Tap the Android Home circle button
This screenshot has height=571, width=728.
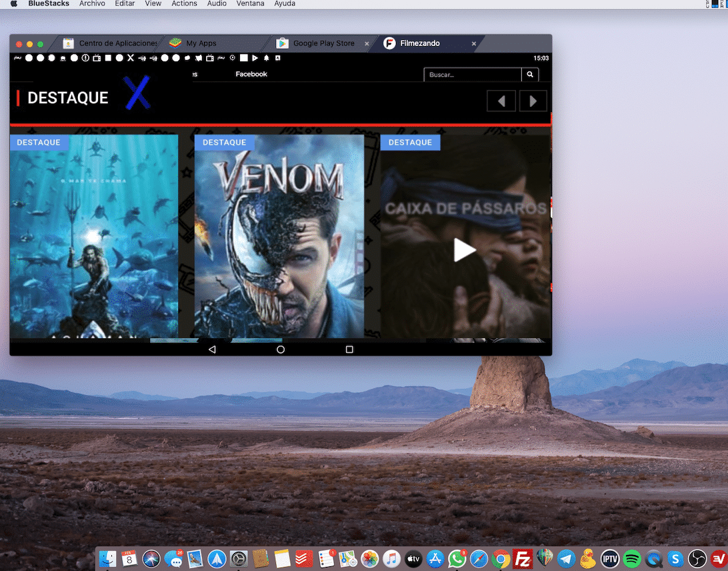[x=280, y=349]
